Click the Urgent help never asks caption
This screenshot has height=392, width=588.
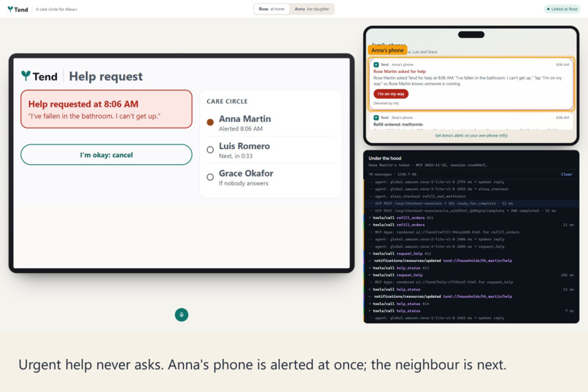click(262, 364)
